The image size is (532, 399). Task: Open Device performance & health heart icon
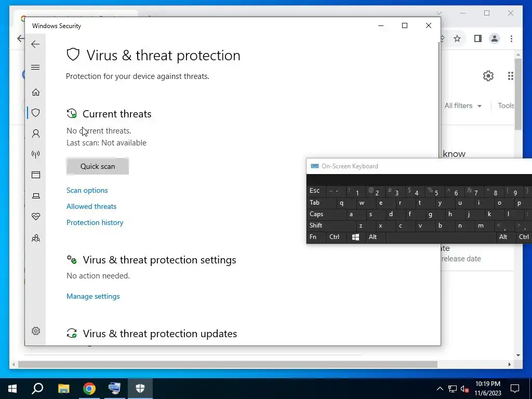click(36, 217)
